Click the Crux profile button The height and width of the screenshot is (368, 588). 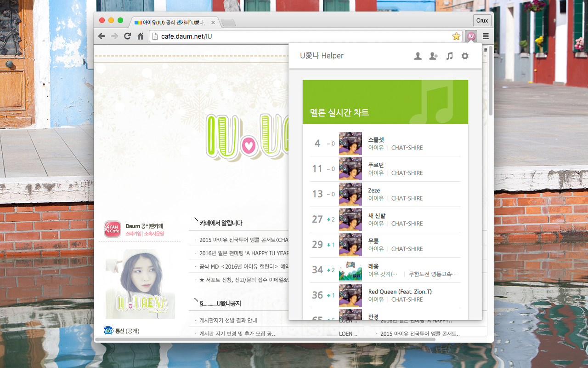pyautogui.click(x=482, y=20)
